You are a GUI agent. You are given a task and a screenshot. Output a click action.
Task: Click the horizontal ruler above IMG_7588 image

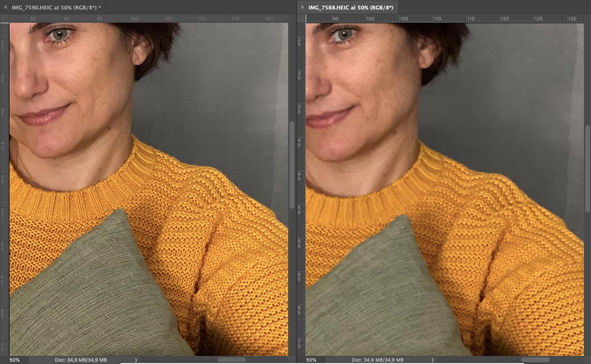coord(443,18)
